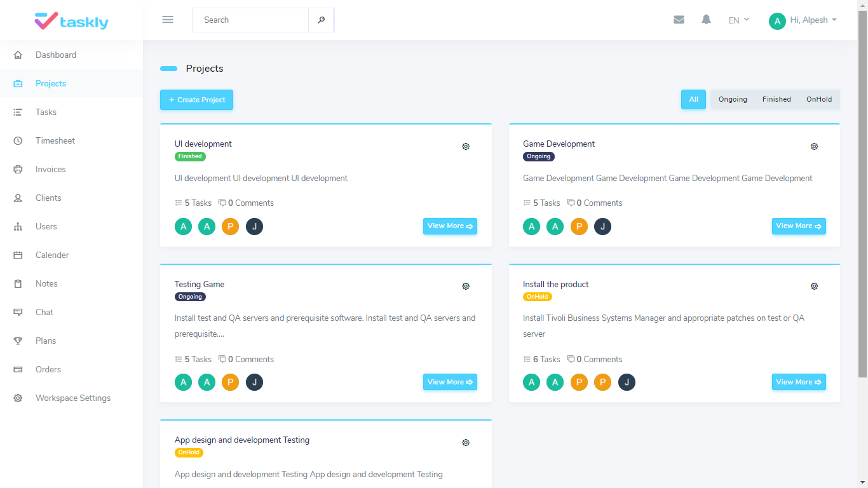Open settings gear on the UI development card
868x488 pixels.
click(466, 146)
